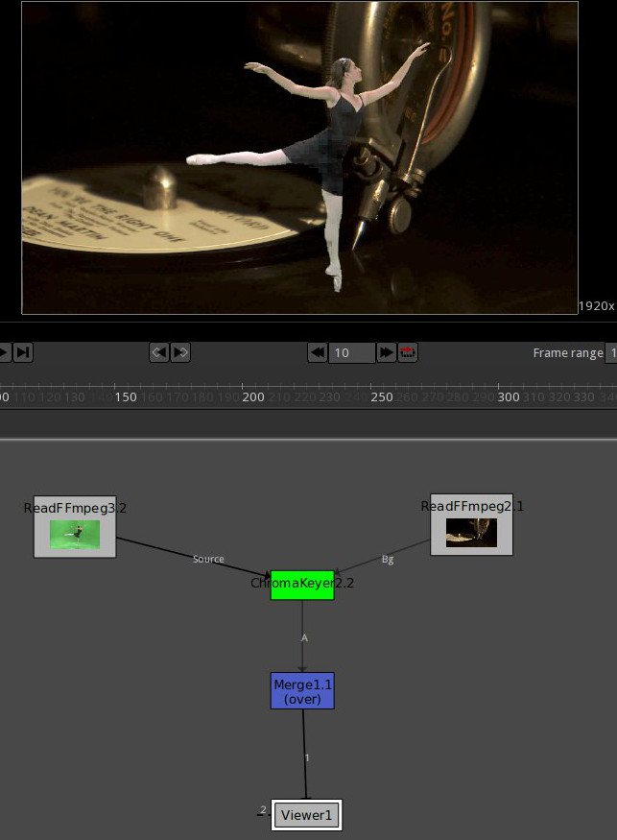Viewport: 617px width, 840px height.
Task: Step back by the frame increment
Action: (317, 352)
